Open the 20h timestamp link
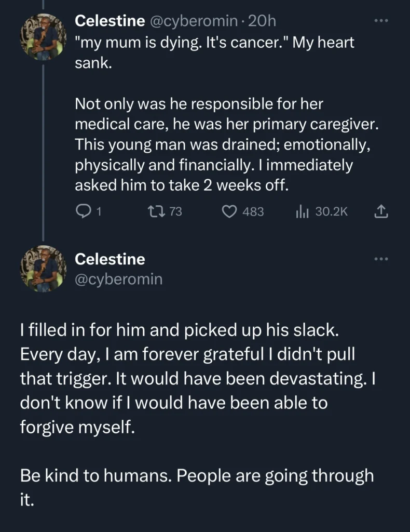 click(x=262, y=21)
